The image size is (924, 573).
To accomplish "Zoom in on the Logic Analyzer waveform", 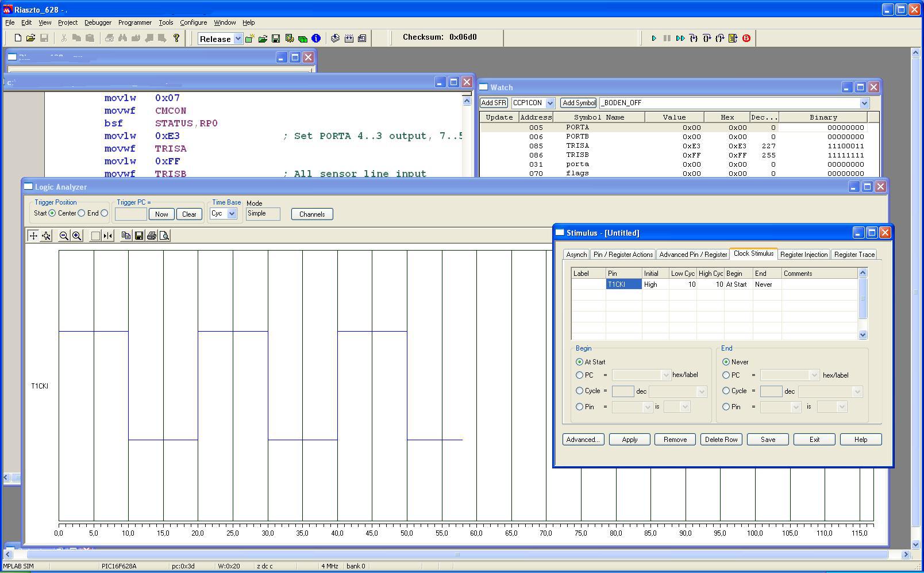I will [x=76, y=236].
